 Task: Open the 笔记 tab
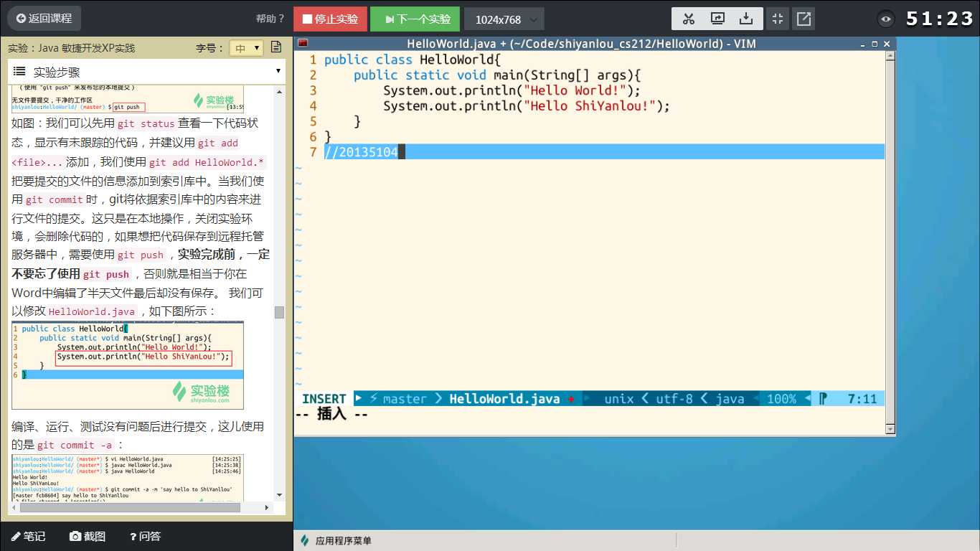click(28, 536)
